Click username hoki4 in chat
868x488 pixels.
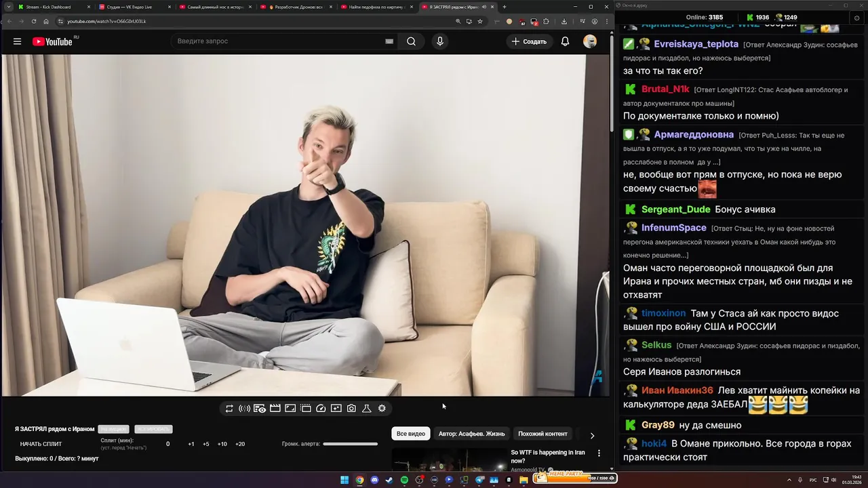pyautogui.click(x=654, y=443)
